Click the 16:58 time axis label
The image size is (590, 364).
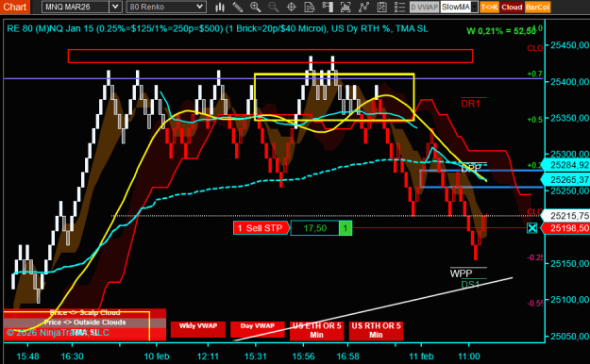tap(347, 356)
